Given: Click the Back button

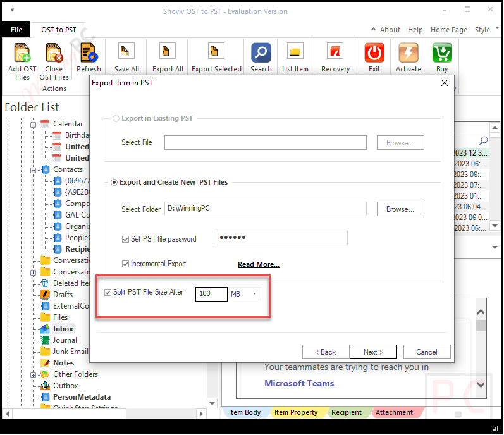Looking at the screenshot, I should click(x=325, y=352).
